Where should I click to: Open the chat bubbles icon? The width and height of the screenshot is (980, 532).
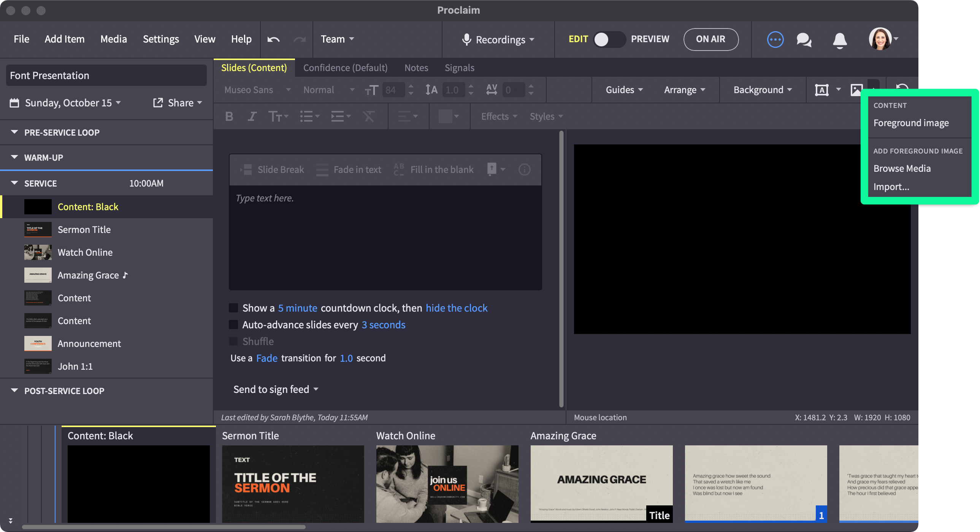pyautogui.click(x=804, y=40)
